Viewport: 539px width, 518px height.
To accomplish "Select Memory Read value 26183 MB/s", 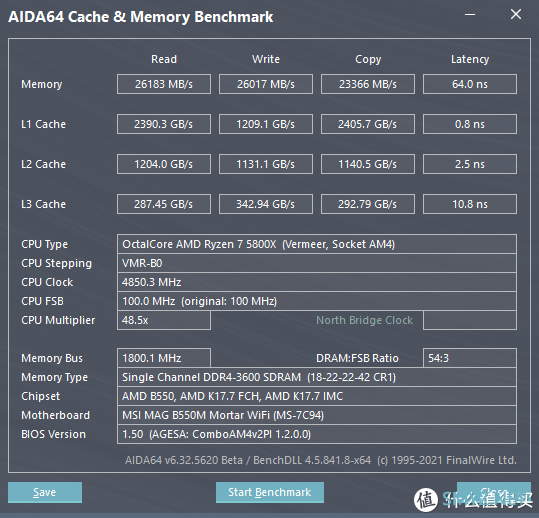I will [164, 84].
